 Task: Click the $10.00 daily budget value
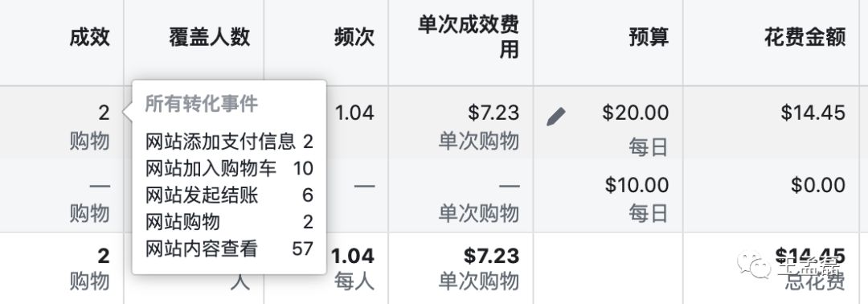pos(637,185)
